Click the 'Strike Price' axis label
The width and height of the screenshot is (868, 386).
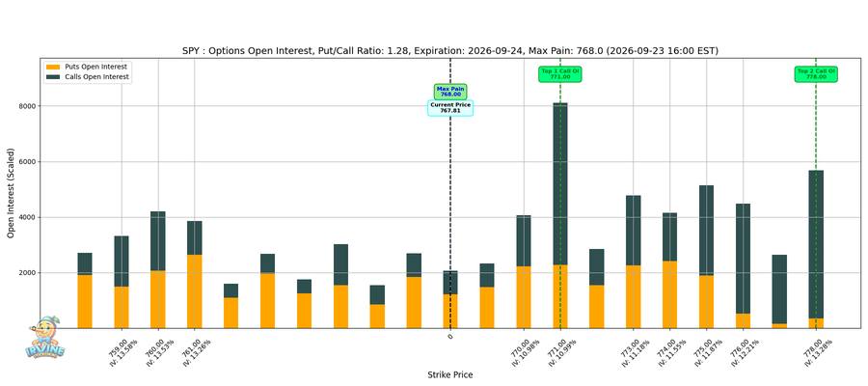(x=450, y=375)
